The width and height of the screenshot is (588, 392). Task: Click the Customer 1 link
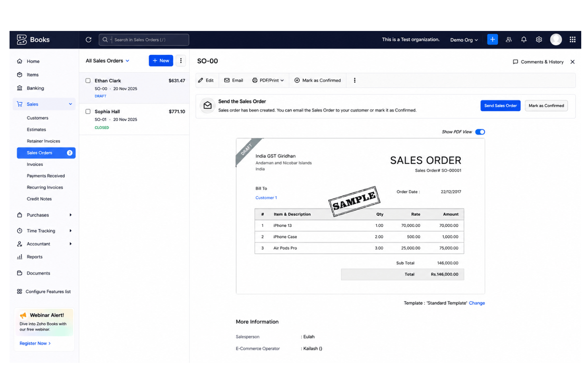266,198
